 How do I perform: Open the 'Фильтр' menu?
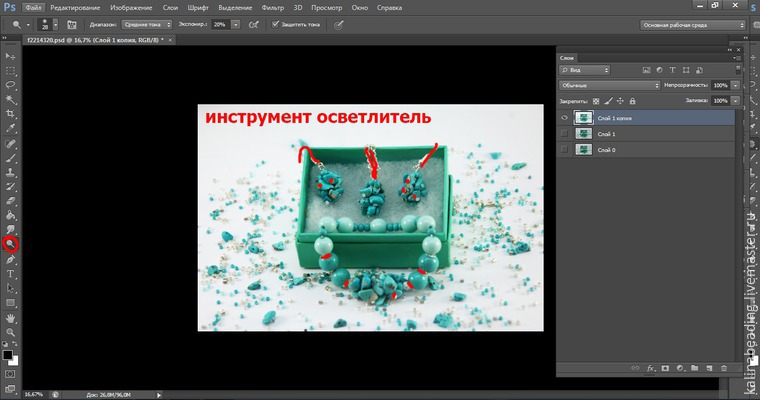click(272, 8)
